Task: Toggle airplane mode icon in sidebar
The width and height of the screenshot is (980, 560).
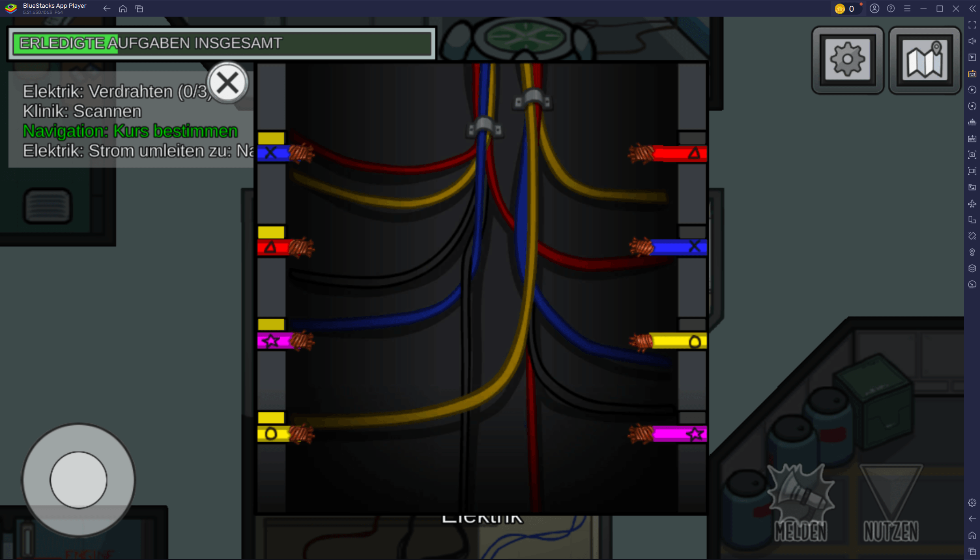Action: (x=972, y=203)
